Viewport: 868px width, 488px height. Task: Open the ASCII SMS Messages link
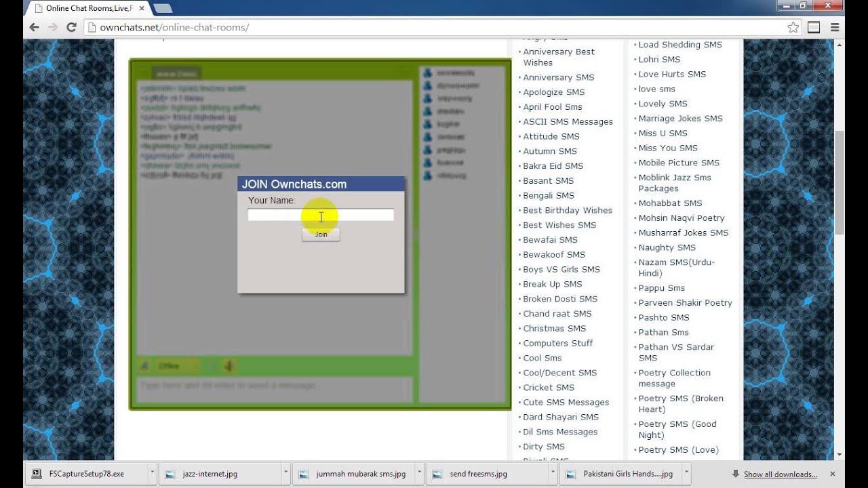(568, 122)
